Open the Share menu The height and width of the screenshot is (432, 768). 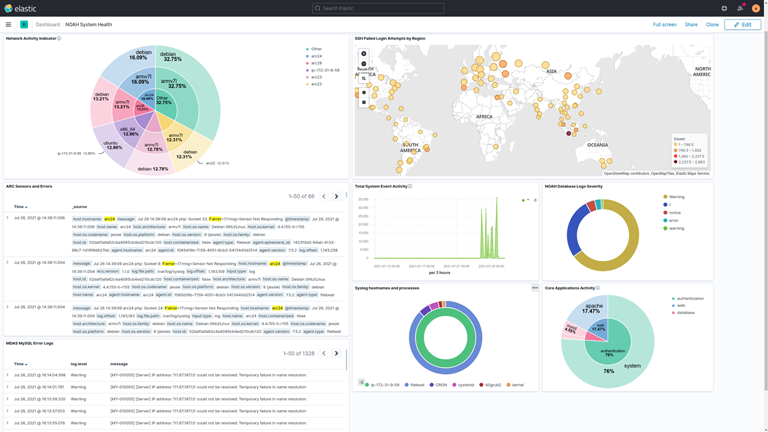691,24
